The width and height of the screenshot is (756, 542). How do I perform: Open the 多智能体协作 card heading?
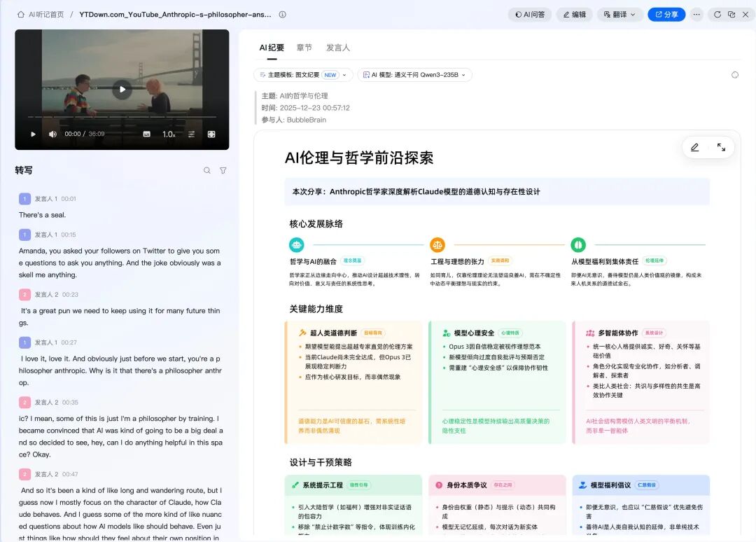(617, 333)
